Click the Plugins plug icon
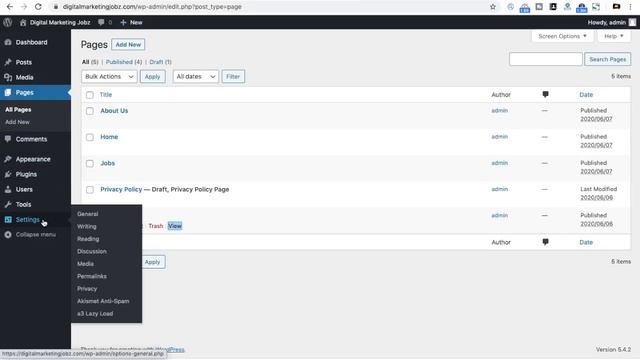 click(8, 174)
